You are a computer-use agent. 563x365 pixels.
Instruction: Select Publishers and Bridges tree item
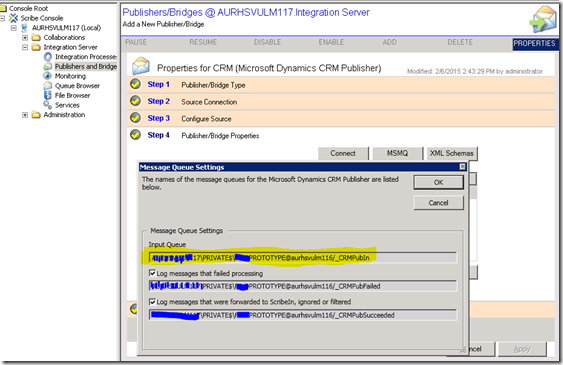[85, 66]
